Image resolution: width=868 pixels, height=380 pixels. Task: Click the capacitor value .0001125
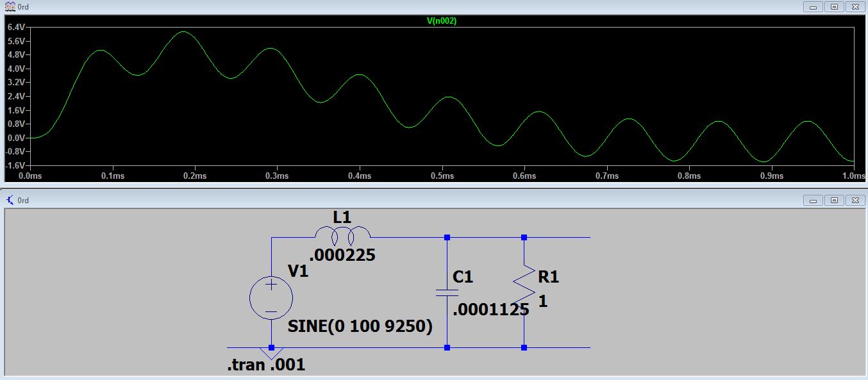491,310
